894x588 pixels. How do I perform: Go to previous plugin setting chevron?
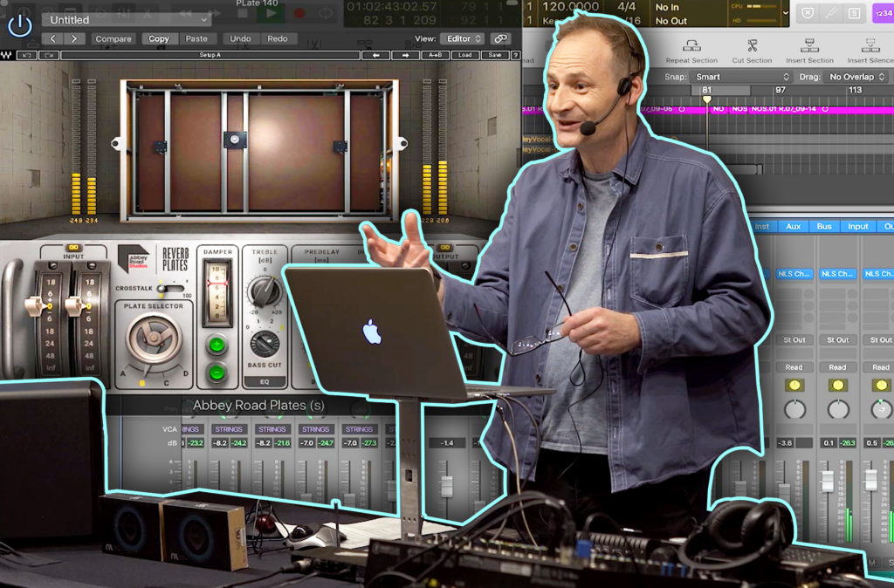click(52, 38)
